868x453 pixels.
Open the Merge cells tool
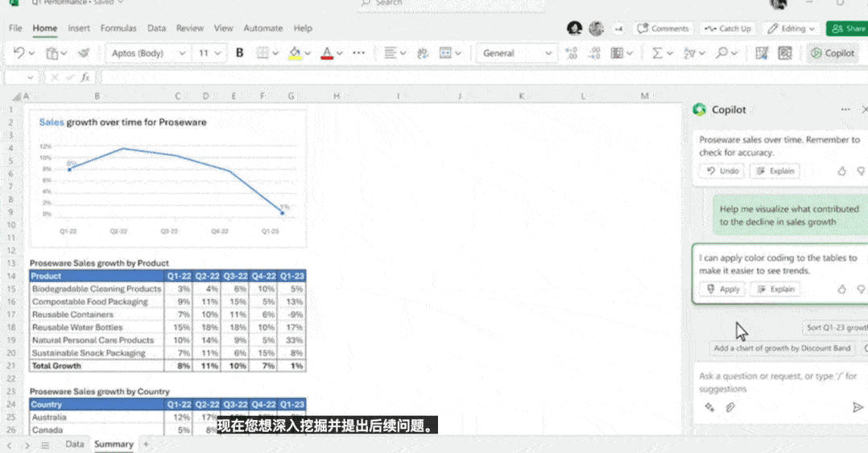tap(445, 53)
